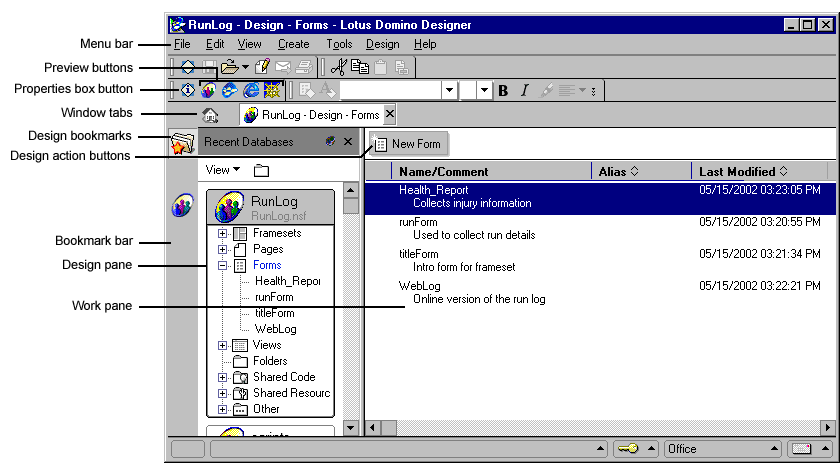Select runForm in the design tree
This screenshot has width=840, height=465.
(x=274, y=297)
